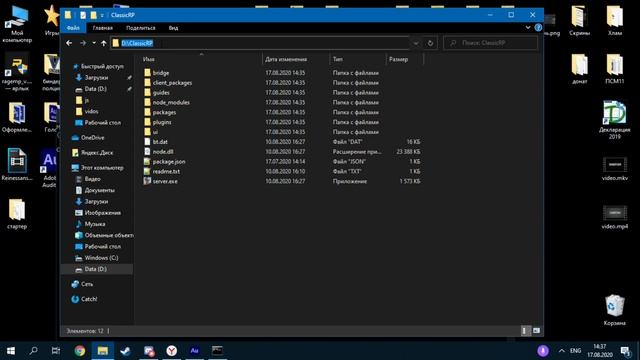Select Этот компьютер in the navigation pane
Image resolution: width=640 pixels, height=360 pixels.
(x=102, y=168)
